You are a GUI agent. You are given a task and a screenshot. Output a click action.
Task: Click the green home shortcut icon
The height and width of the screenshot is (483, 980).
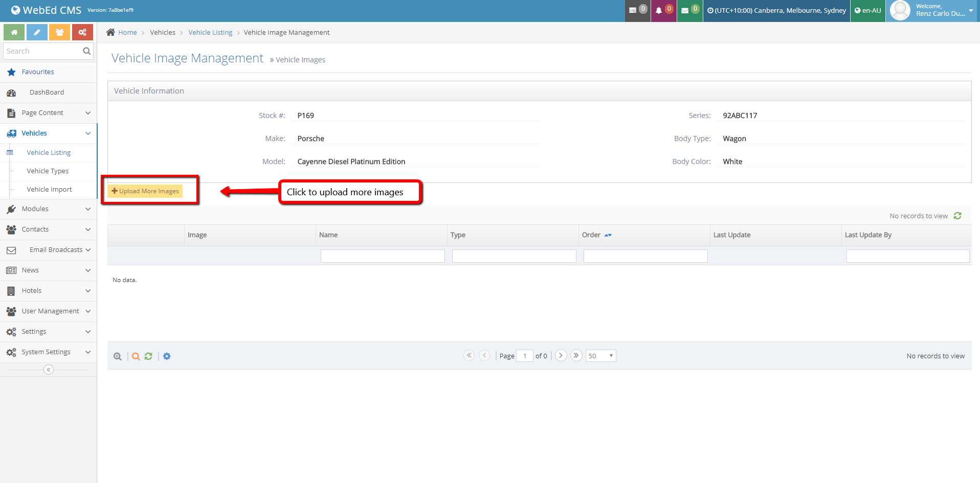(x=14, y=32)
